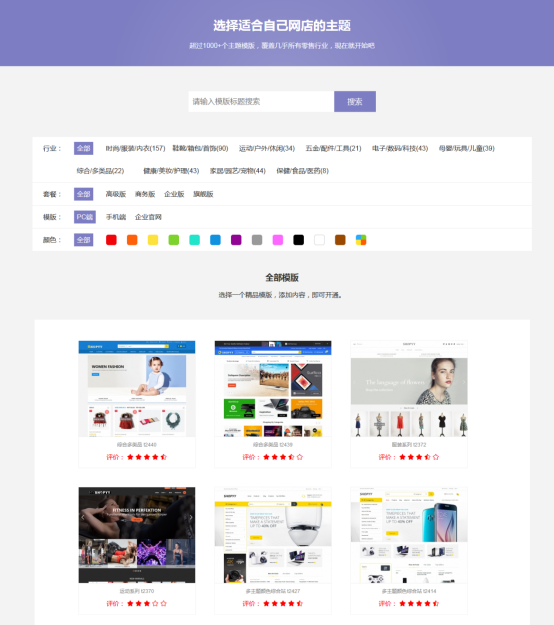Pick the black color swatch

299,240
